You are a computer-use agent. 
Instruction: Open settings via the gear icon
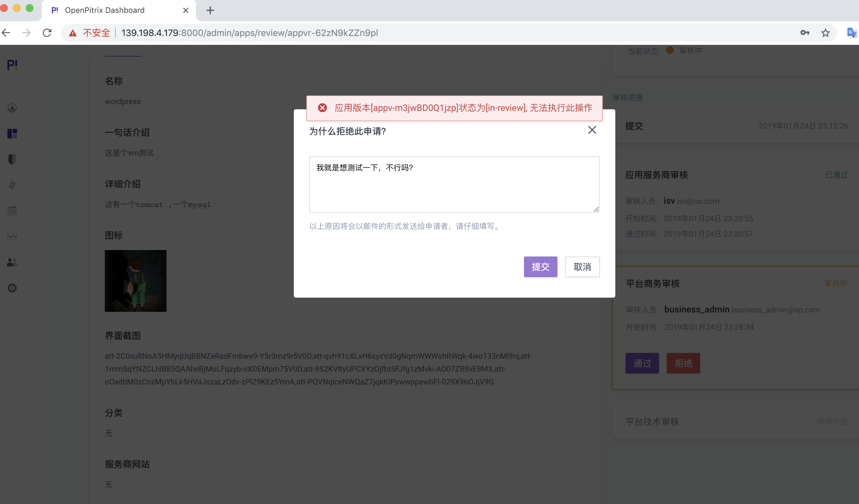pos(12,288)
